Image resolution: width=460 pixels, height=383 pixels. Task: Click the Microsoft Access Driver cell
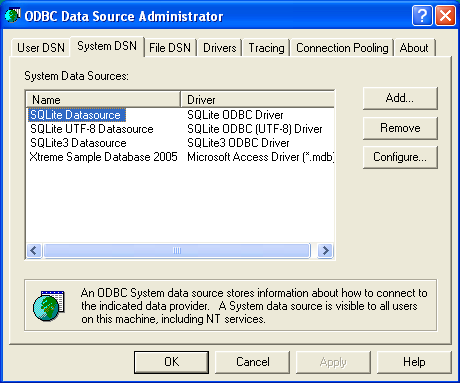click(x=260, y=157)
